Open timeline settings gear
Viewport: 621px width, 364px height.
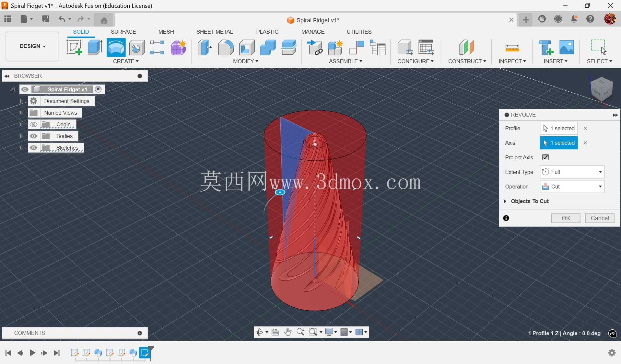(612, 353)
